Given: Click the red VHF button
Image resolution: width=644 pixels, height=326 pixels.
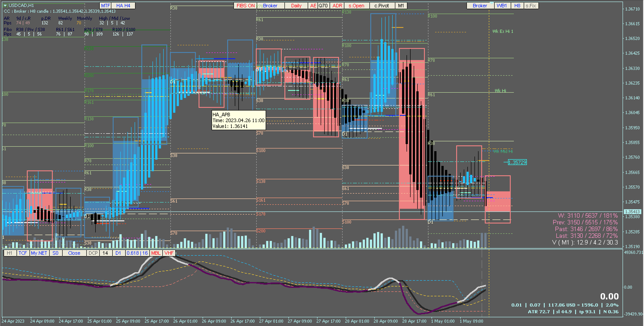Looking at the screenshot, I should click(169, 253).
